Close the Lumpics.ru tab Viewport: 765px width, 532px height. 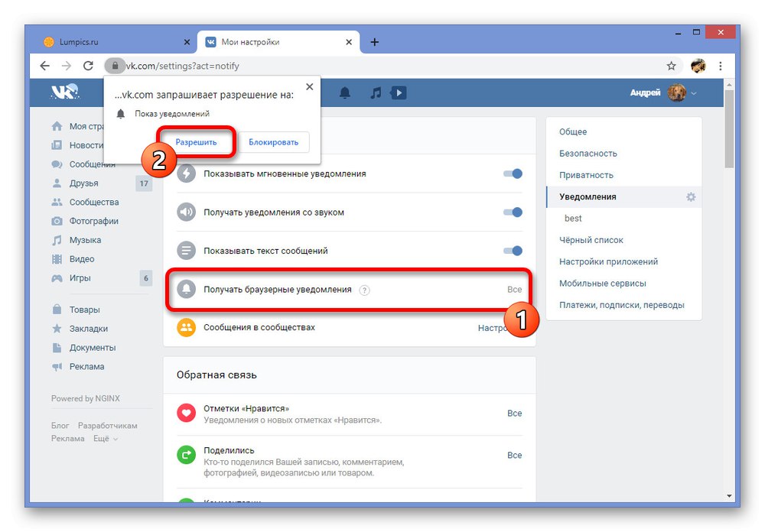click(x=187, y=43)
